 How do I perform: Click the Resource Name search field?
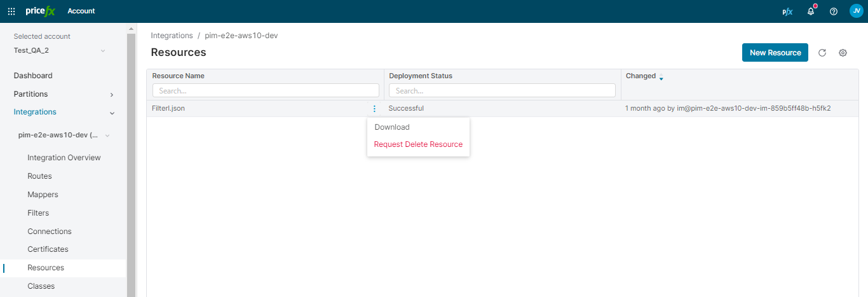pos(266,91)
